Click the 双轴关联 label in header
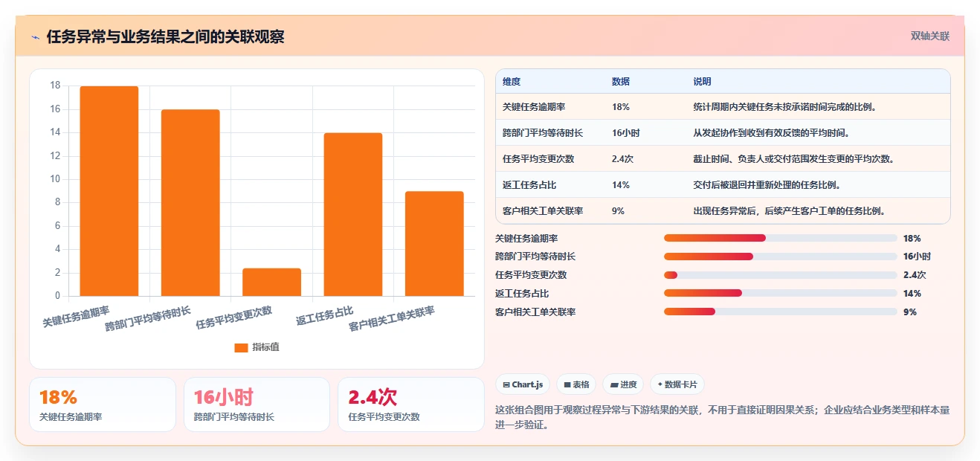Screen dimensions: 980x461 coord(930,36)
